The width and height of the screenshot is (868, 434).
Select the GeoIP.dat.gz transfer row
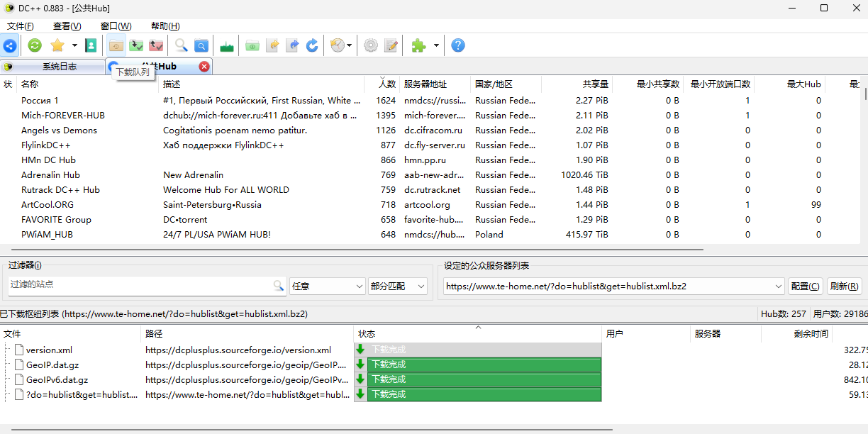(434, 365)
